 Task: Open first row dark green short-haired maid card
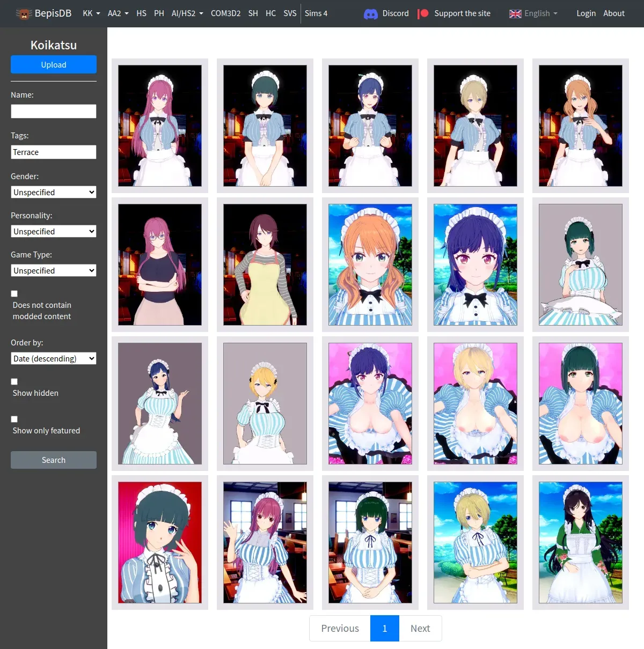[265, 126]
